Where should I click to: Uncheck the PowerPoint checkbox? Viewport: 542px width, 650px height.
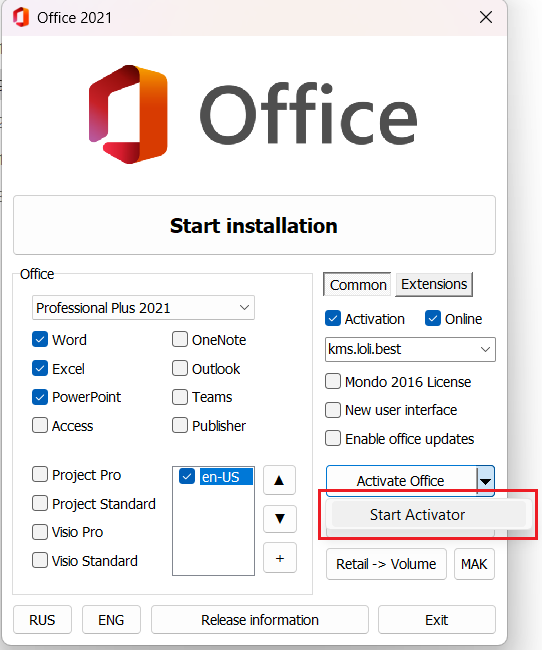tap(40, 397)
